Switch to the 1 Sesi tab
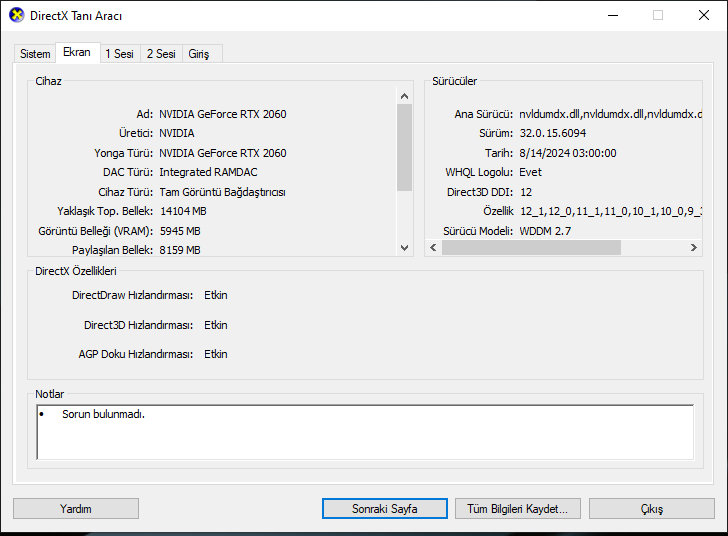Viewport: 728px width, 536px height. (x=119, y=54)
